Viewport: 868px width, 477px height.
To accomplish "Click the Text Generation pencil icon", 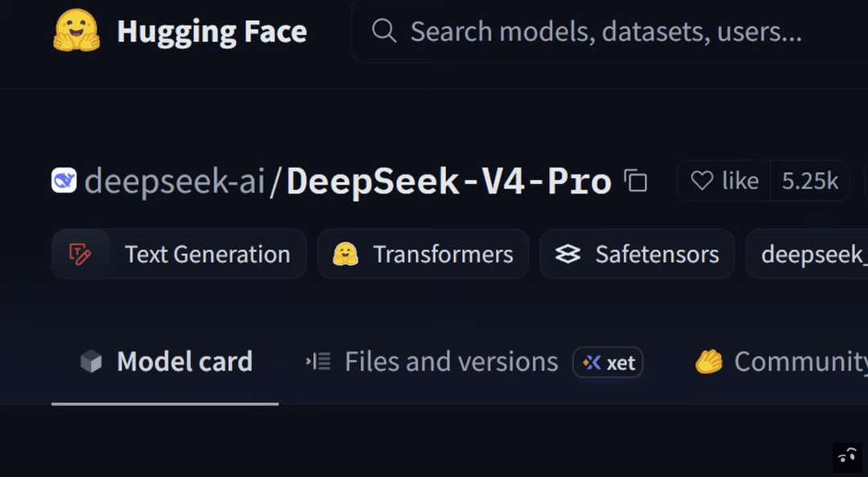I will point(80,254).
